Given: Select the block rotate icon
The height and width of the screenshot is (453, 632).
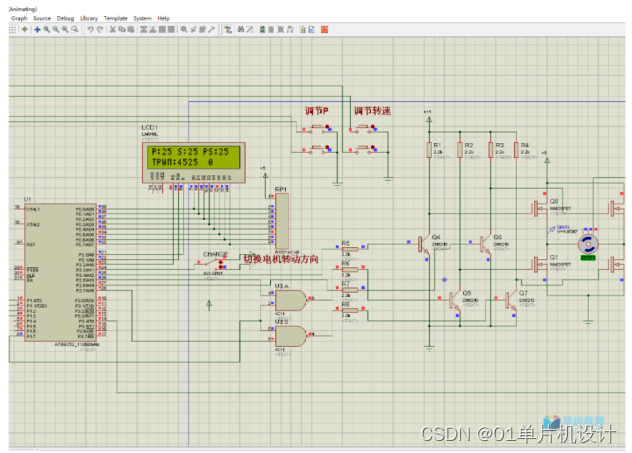Looking at the screenshot, I should click(x=162, y=29).
